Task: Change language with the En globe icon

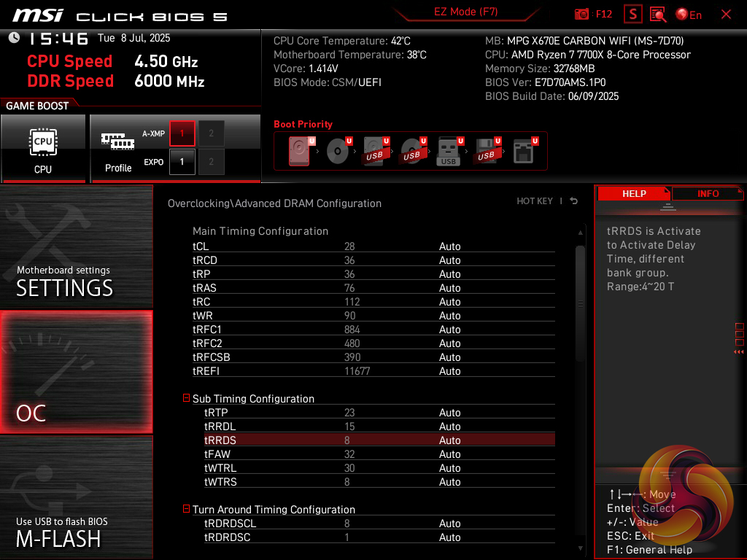Action: pos(689,15)
